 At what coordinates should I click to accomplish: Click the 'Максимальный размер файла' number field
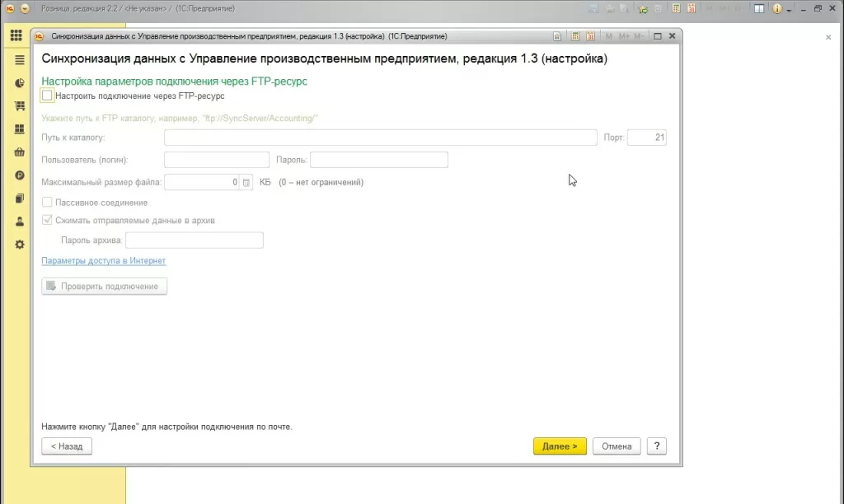click(x=202, y=182)
